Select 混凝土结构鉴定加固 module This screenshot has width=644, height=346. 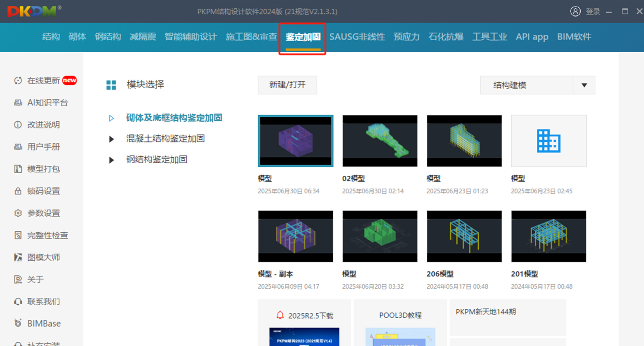point(165,139)
